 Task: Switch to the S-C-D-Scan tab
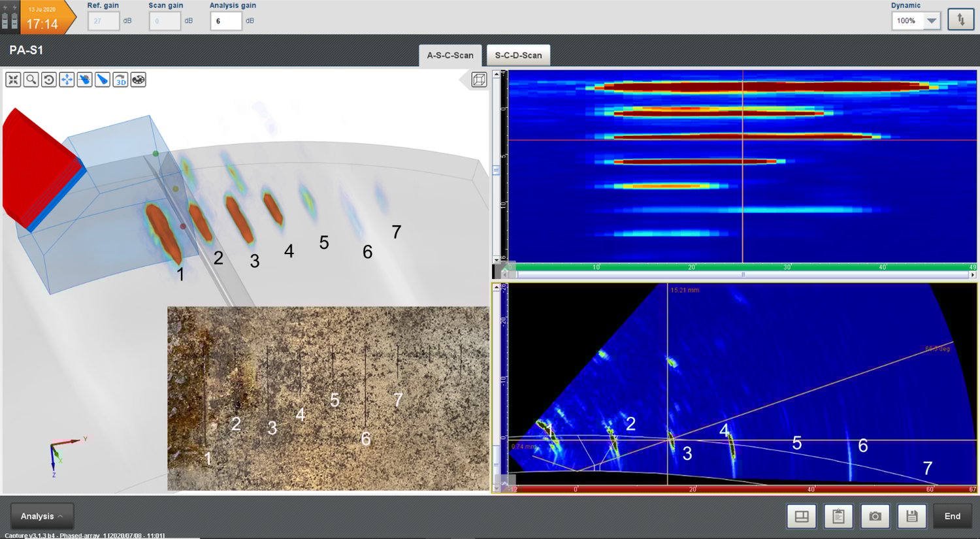(517, 56)
